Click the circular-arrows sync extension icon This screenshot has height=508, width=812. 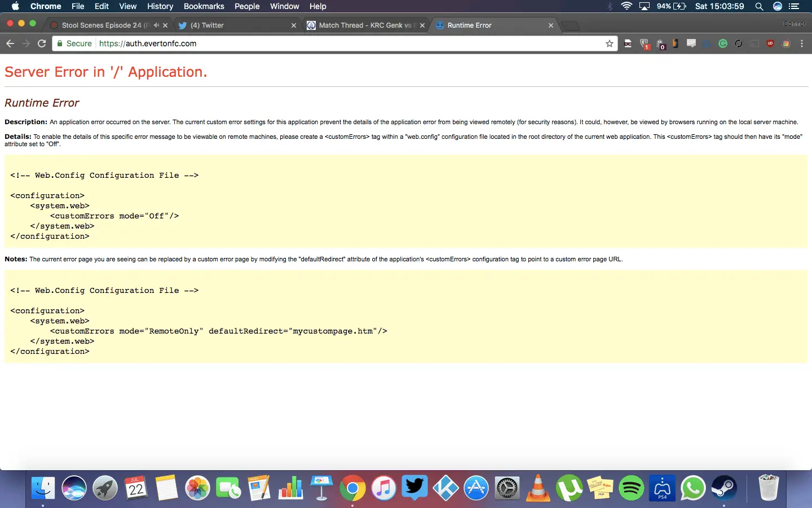(x=739, y=43)
